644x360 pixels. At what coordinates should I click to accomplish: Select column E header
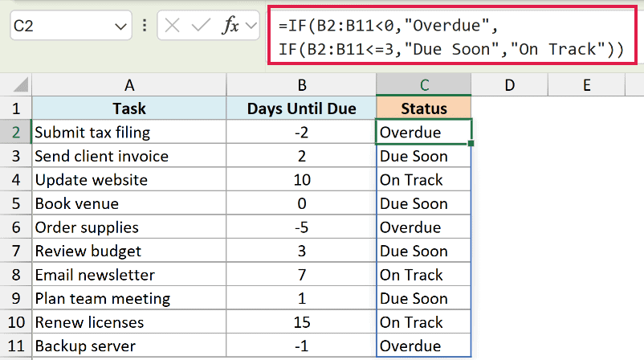[x=586, y=85]
